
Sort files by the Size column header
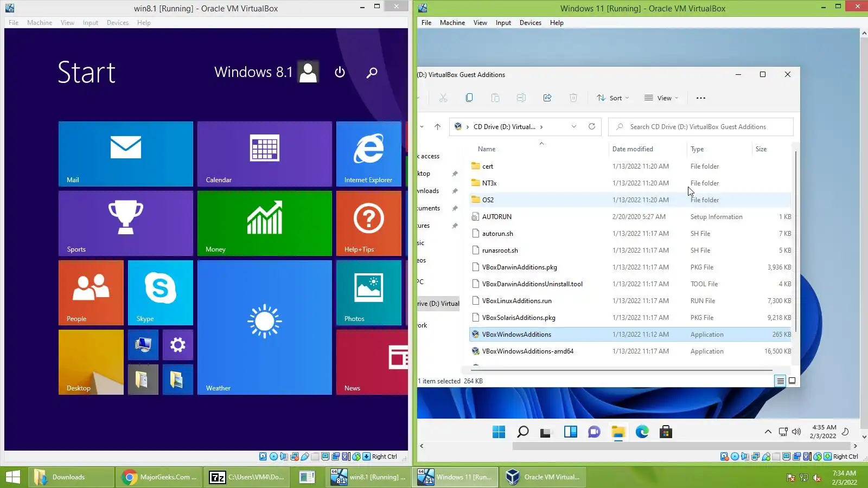click(761, 149)
